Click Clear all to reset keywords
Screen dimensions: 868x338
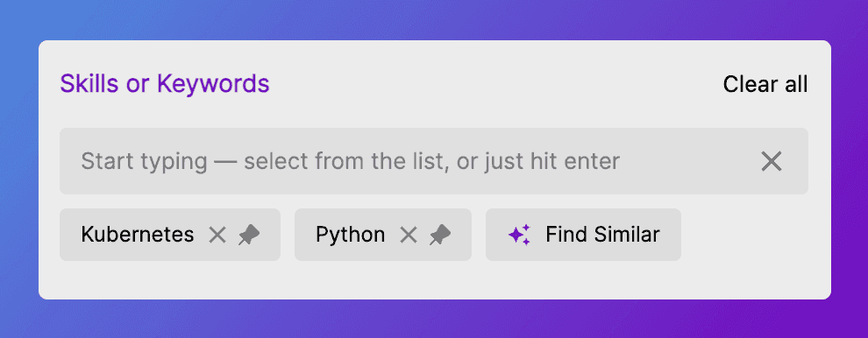(x=765, y=84)
